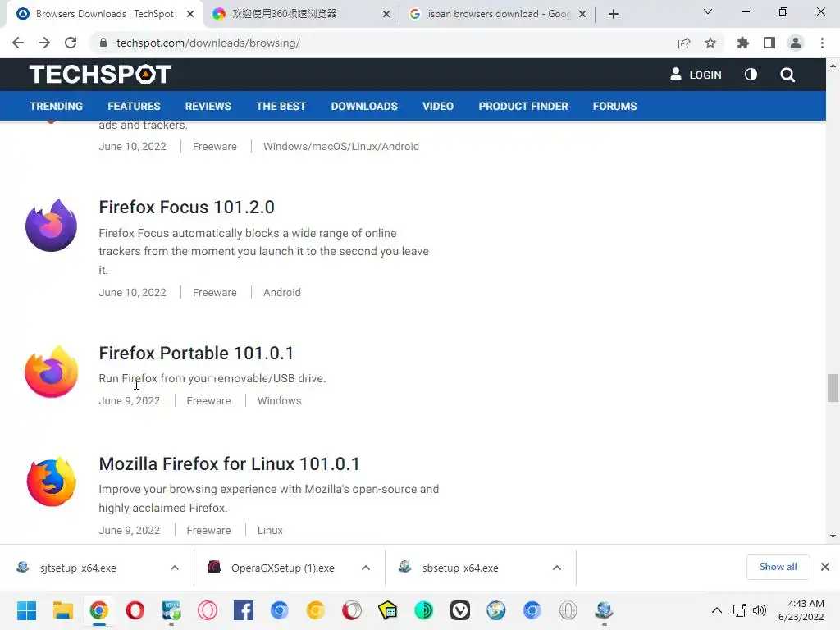Close the downloads bar
The image size is (840, 630).
click(x=825, y=567)
